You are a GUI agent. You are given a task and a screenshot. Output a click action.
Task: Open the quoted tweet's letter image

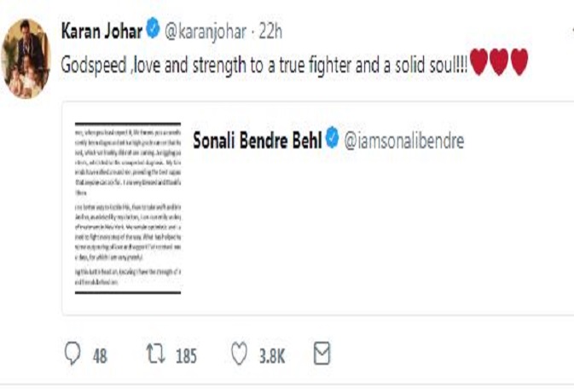126,208
